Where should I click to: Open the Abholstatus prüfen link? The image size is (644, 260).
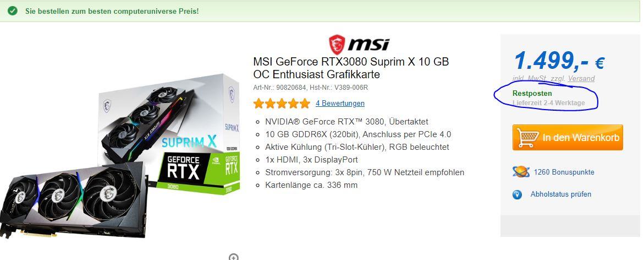coord(560,194)
